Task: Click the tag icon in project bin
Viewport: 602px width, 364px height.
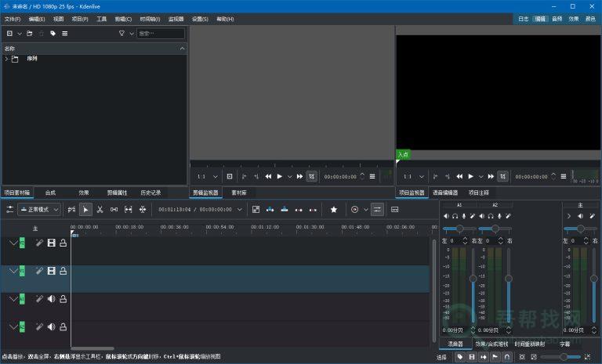Action: tap(53, 34)
